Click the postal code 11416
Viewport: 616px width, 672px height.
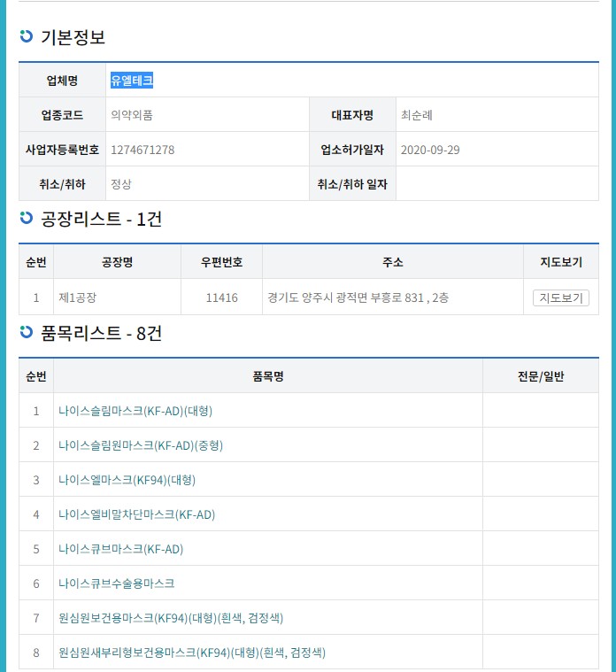point(221,297)
